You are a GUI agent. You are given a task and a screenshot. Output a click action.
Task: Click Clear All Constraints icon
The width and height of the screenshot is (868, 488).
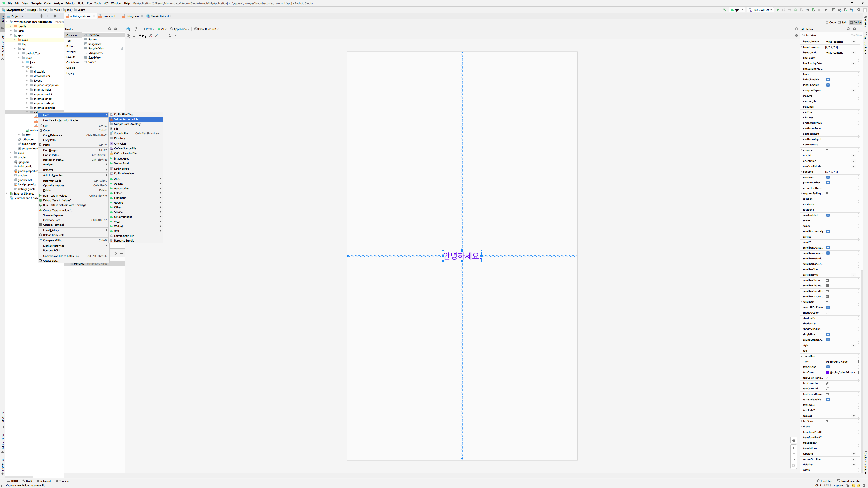tap(151, 36)
